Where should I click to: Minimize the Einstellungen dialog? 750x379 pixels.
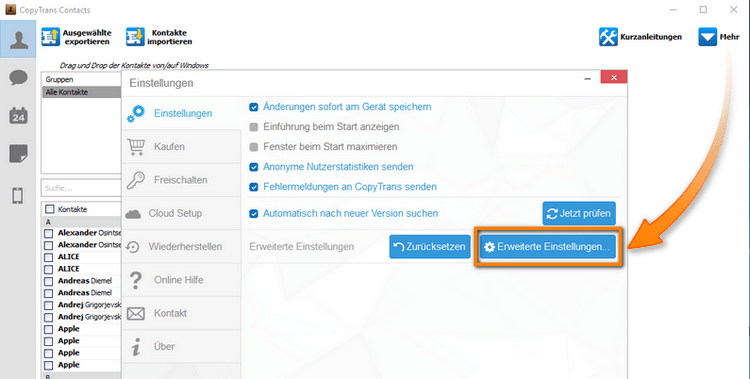click(587, 78)
